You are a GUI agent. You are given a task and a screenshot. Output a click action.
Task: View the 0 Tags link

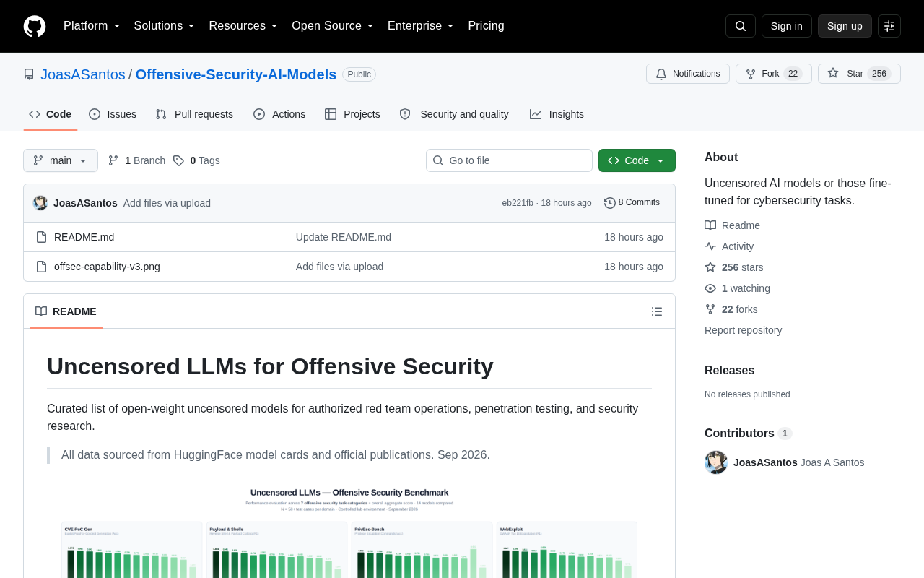[196, 160]
